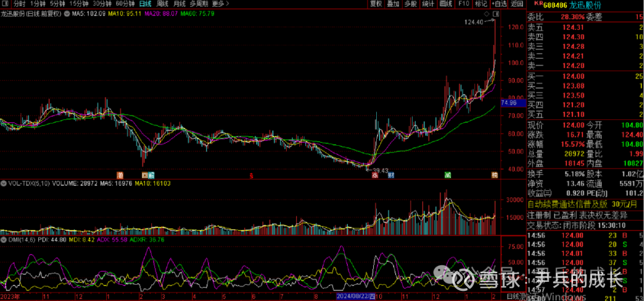Click the 统计 statistics button
Viewport: 644px width, 301px height.
(428, 4)
